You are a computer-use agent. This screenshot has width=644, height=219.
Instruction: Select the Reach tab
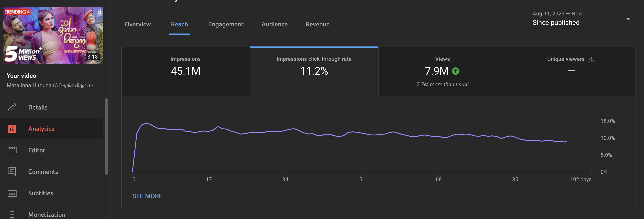coord(179,24)
